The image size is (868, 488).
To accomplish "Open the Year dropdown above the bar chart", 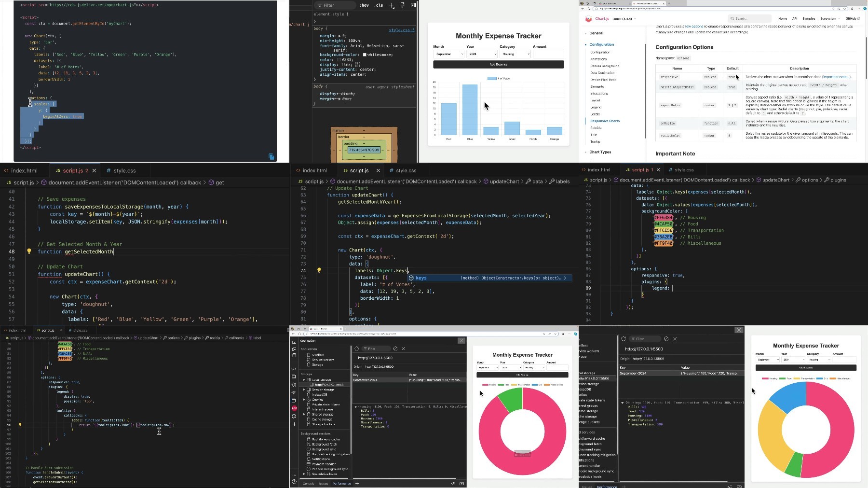I will 481,54.
